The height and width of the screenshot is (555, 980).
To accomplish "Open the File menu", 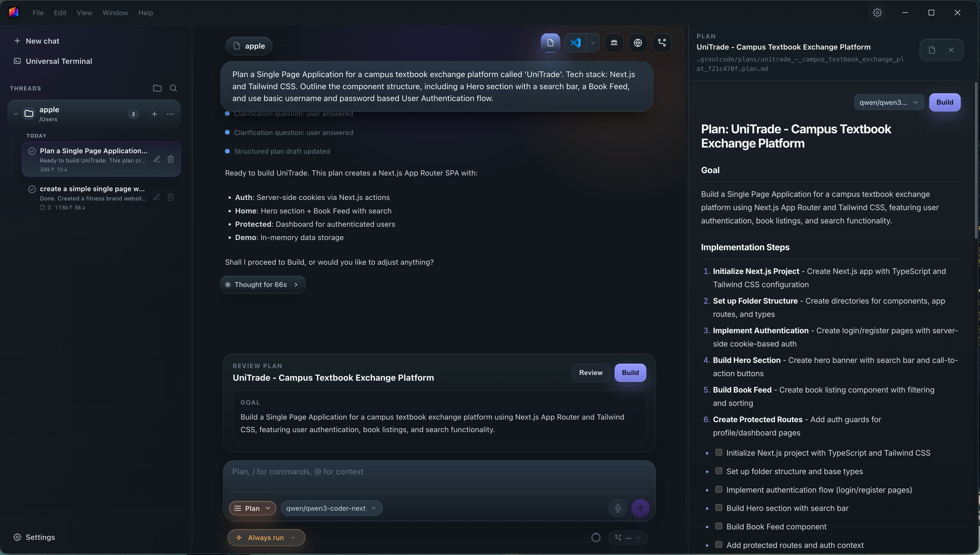I will 38,13.
